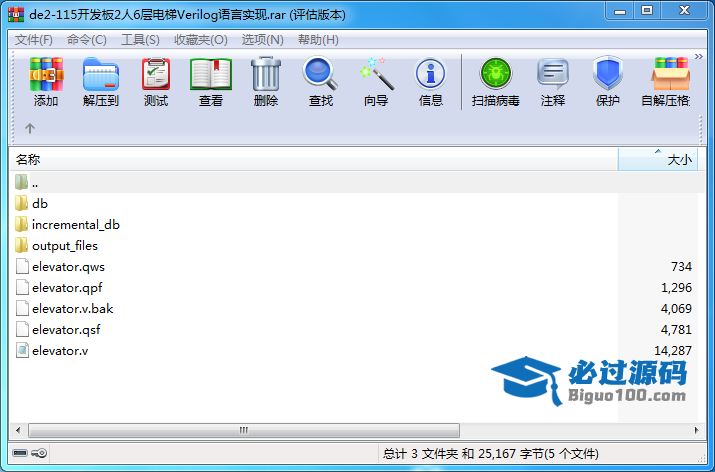This screenshot has width=715, height=472.
Task: Go up one level with arrow icon
Action: pos(30,129)
